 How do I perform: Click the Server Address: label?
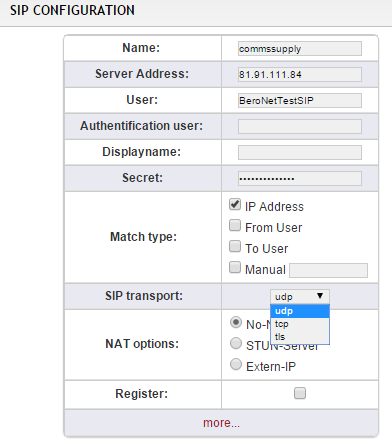[142, 74]
